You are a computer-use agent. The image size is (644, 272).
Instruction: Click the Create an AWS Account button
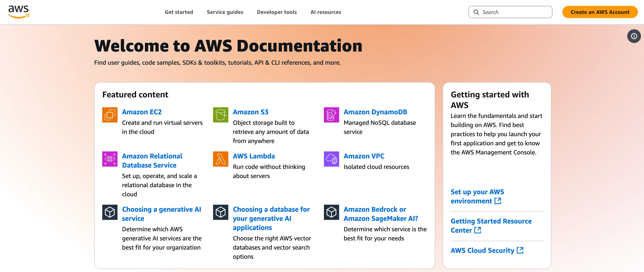click(600, 12)
